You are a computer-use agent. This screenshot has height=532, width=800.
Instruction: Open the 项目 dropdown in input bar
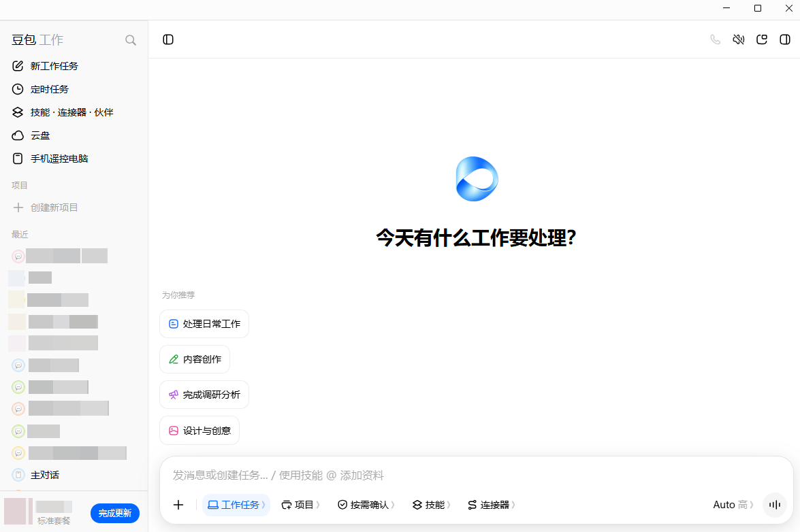coord(300,505)
